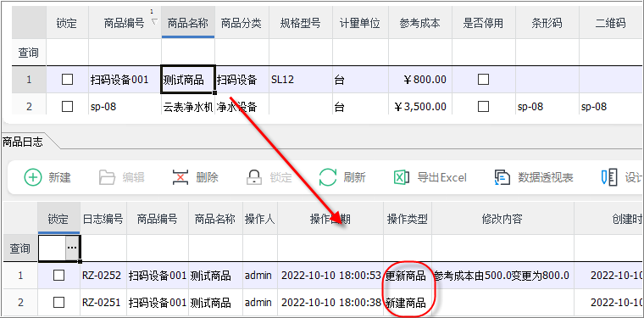644x318 pixels.
Task: Open the 数据透视表 icon
Action: (x=502, y=178)
